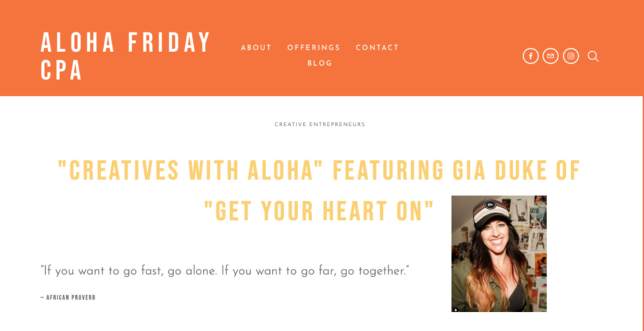Screen dimensions: 644x331
Task: Open the Facebook page icon
Action: [530, 56]
